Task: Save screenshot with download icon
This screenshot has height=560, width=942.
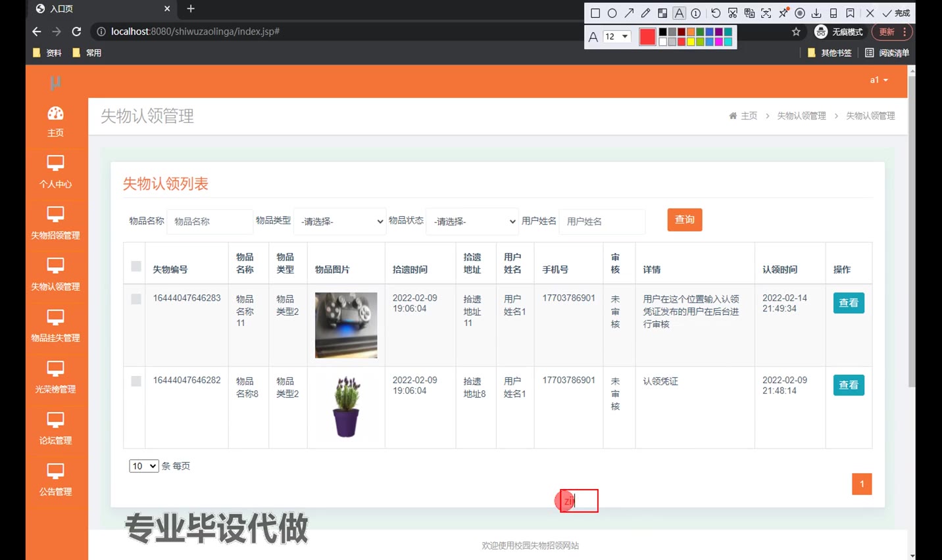Action: (816, 13)
